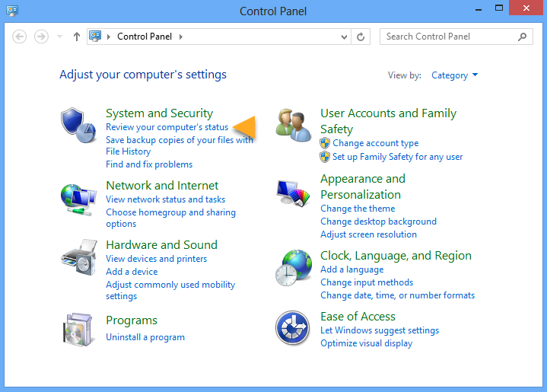Go up one level with the Up arrow

(76, 37)
